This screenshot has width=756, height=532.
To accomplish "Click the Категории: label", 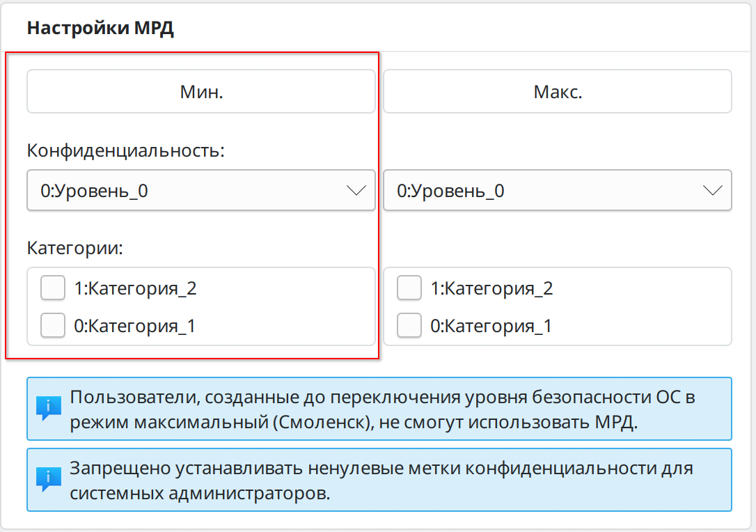I will coord(75,249).
